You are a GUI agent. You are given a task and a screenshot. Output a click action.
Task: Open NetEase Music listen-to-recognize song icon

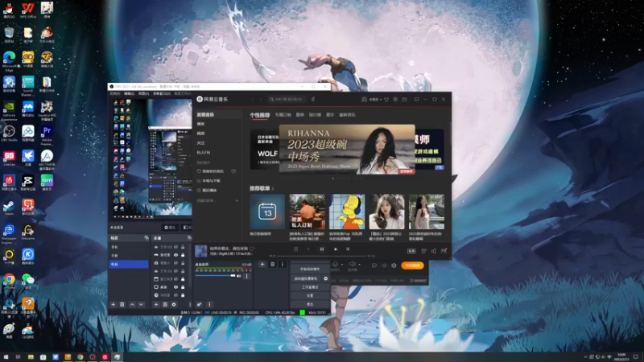pyautogui.click(x=313, y=99)
